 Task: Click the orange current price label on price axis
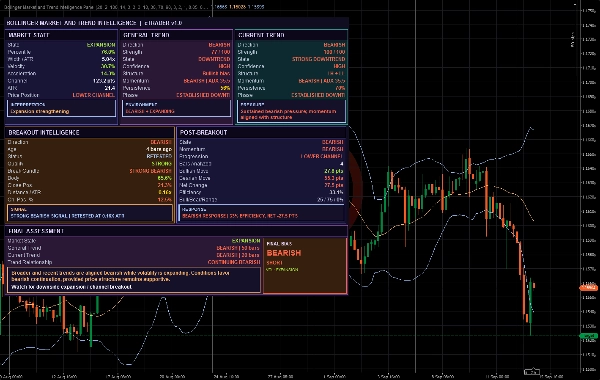589,287
